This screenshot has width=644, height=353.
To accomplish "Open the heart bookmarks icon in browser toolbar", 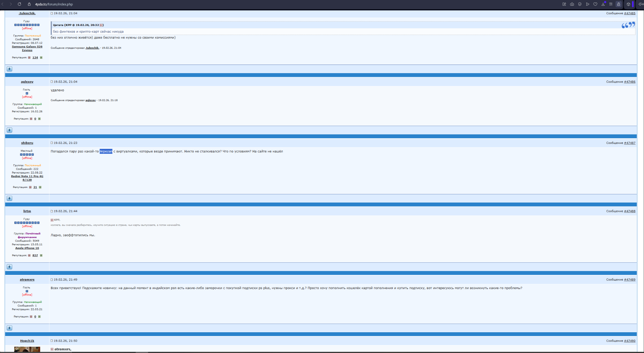I will tap(595, 4).
